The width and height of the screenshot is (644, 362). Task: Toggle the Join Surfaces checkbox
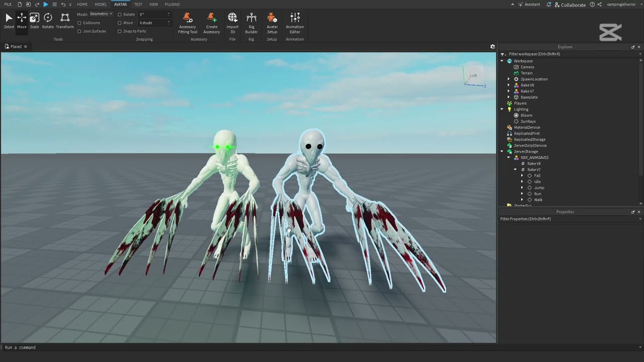click(x=79, y=31)
